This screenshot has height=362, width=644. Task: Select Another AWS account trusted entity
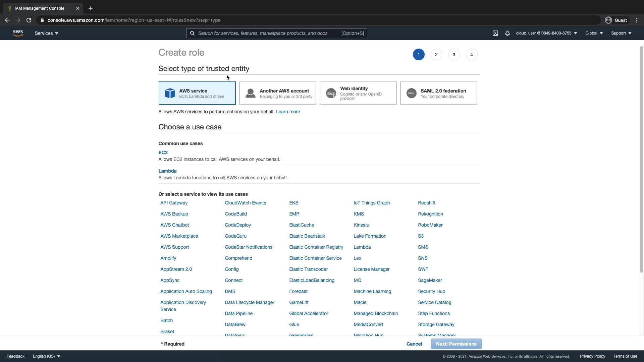point(277,93)
